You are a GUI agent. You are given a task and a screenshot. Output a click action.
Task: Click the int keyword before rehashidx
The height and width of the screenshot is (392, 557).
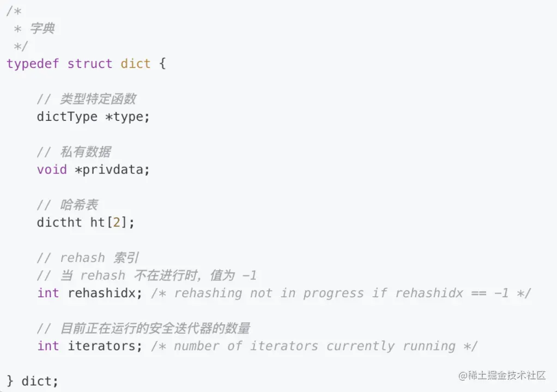click(x=48, y=293)
